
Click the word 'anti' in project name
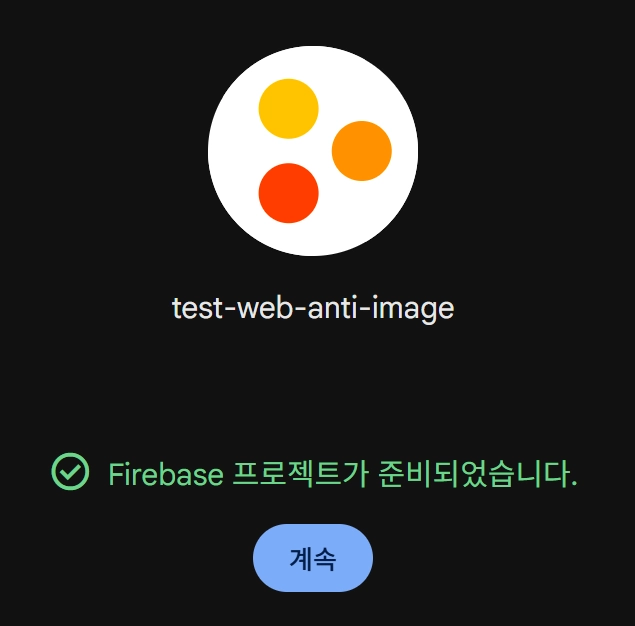click(x=333, y=308)
